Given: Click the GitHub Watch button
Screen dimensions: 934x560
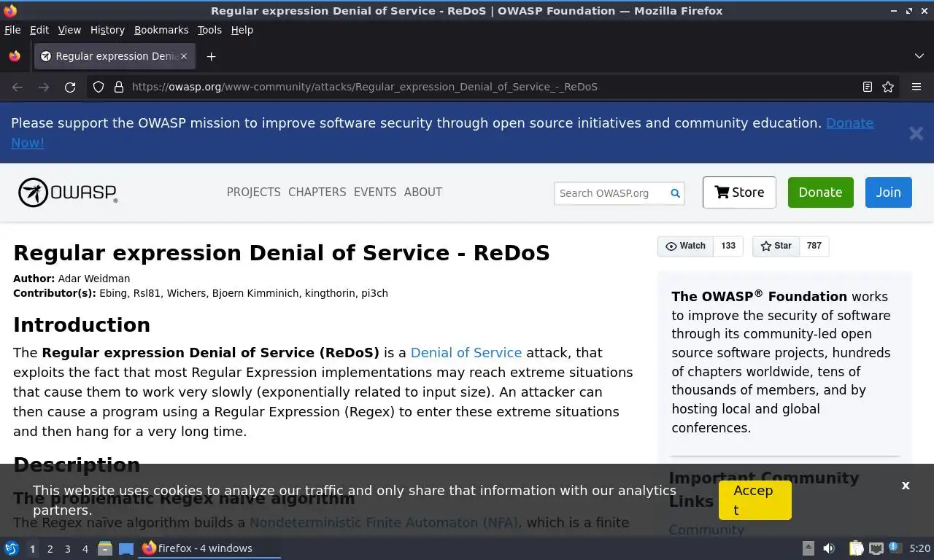Looking at the screenshot, I should point(686,246).
